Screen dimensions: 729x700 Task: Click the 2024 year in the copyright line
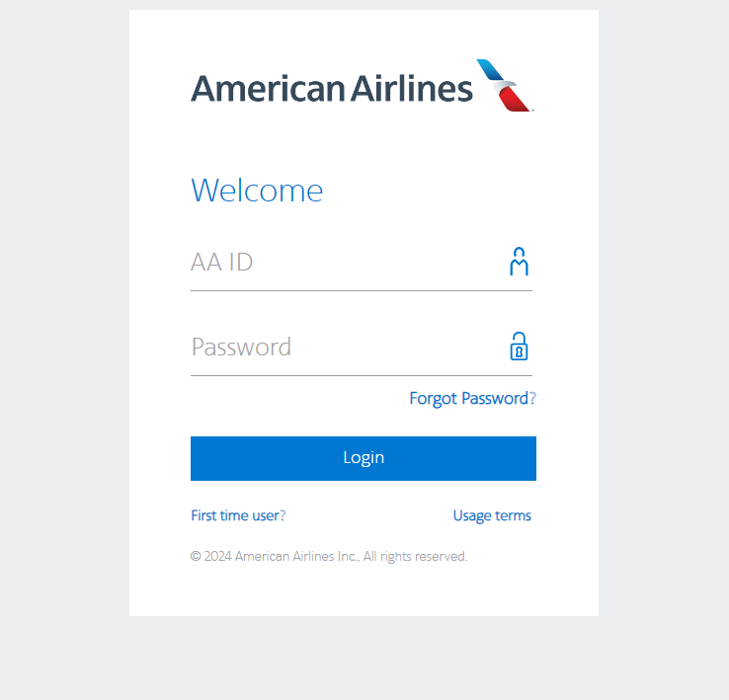218,557
